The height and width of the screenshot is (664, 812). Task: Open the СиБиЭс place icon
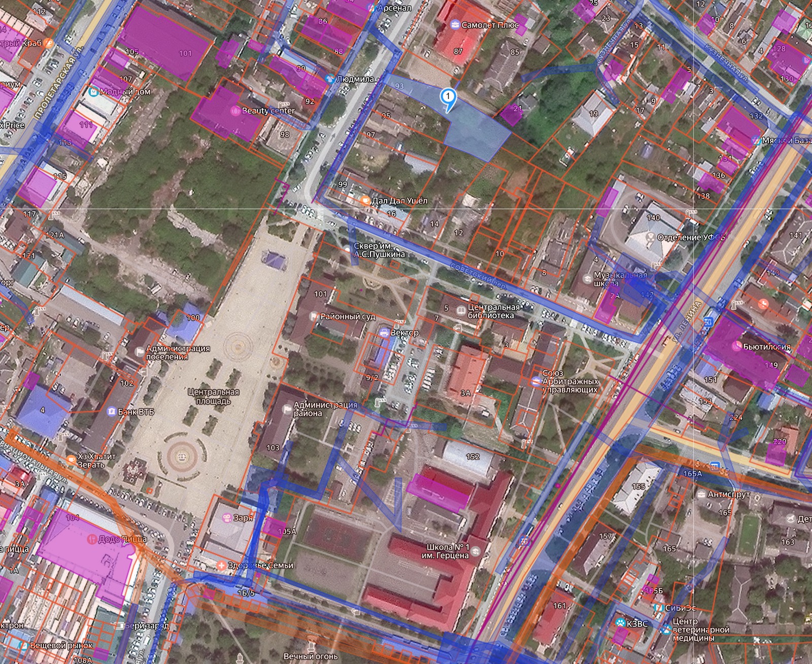pos(658,608)
